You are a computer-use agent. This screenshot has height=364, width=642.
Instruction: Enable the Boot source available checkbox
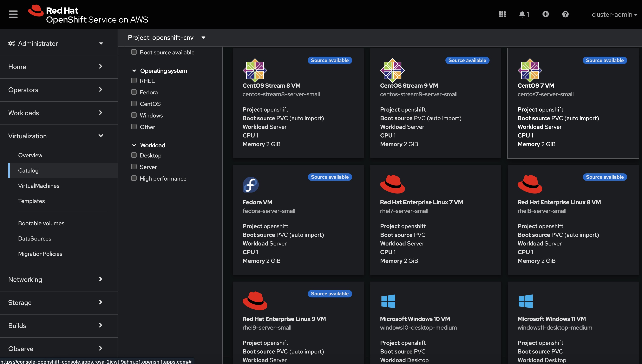pyautogui.click(x=134, y=52)
